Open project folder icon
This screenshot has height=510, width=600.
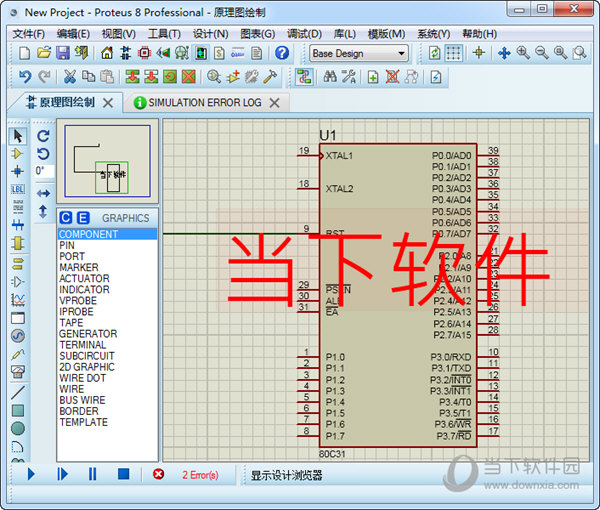[44, 53]
